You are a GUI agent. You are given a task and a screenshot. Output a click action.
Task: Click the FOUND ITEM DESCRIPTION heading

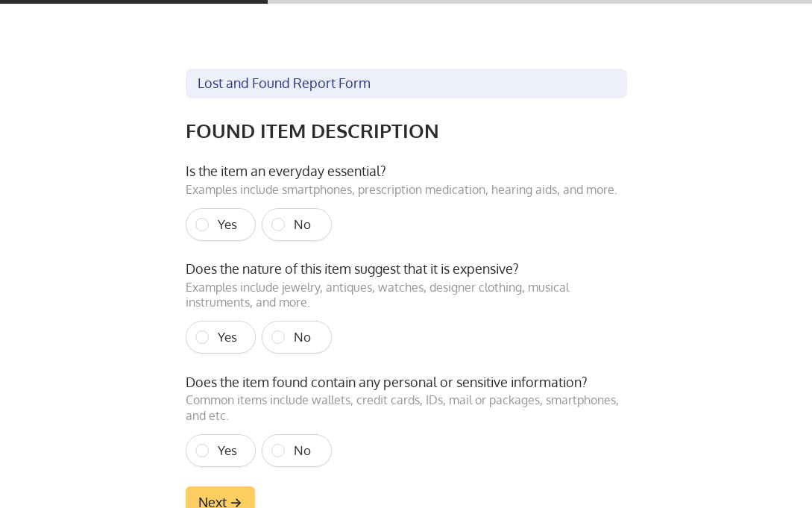click(x=312, y=131)
